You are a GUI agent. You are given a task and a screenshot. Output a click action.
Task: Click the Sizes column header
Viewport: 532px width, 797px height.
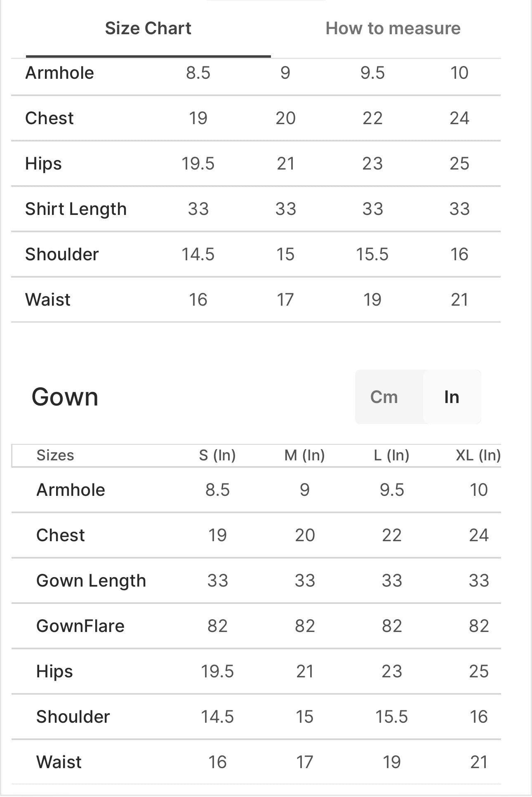click(55, 455)
